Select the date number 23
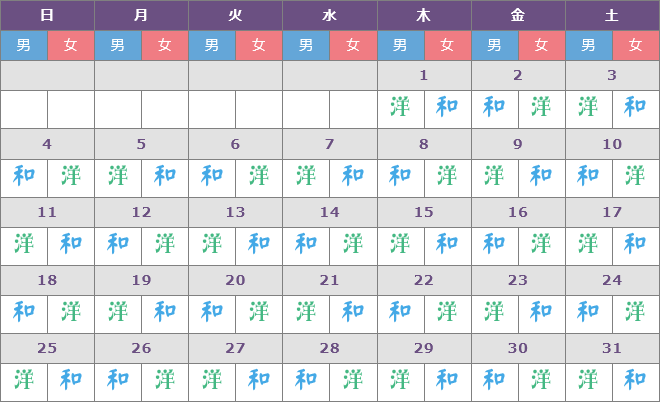The width and height of the screenshot is (660, 402). [x=518, y=280]
